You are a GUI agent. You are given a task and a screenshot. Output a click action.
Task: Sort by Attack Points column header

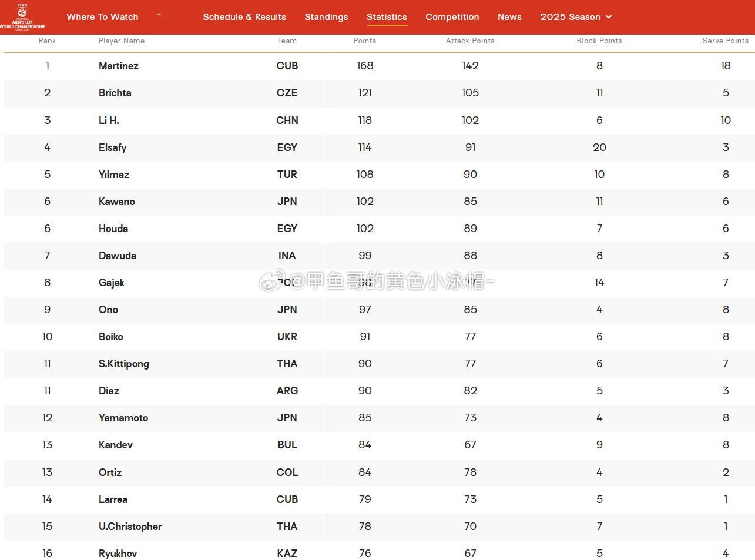coord(470,41)
